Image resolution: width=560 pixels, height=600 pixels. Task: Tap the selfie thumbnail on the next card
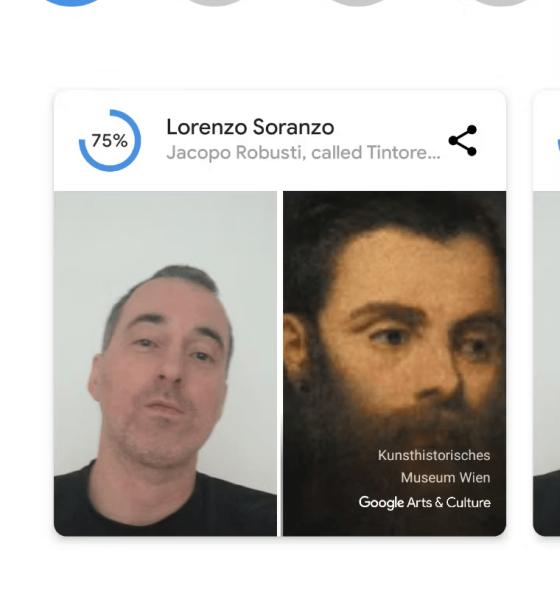[x=547, y=364]
